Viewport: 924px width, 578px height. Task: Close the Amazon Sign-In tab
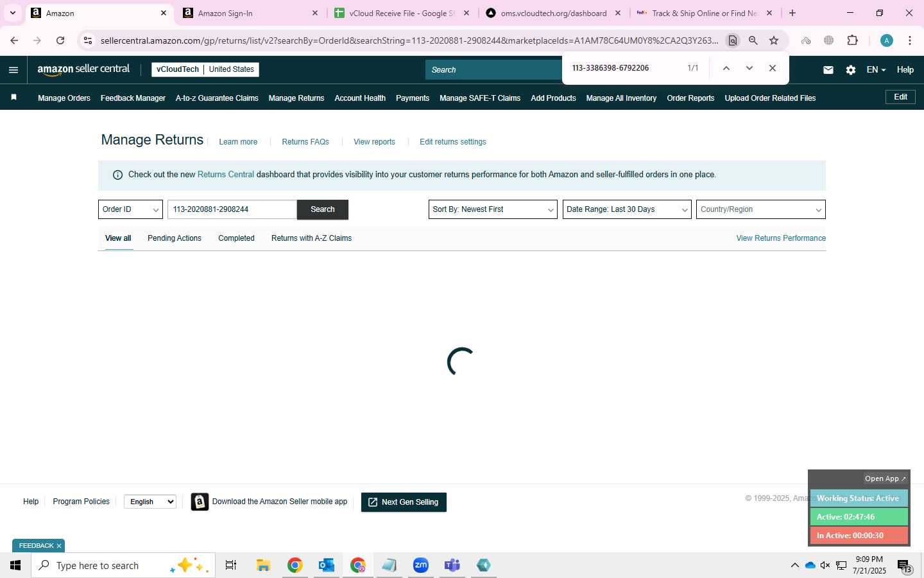point(315,13)
